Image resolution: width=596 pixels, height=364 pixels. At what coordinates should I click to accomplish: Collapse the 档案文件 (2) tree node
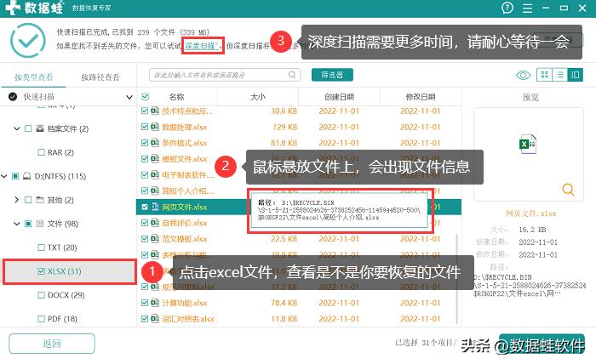17,128
